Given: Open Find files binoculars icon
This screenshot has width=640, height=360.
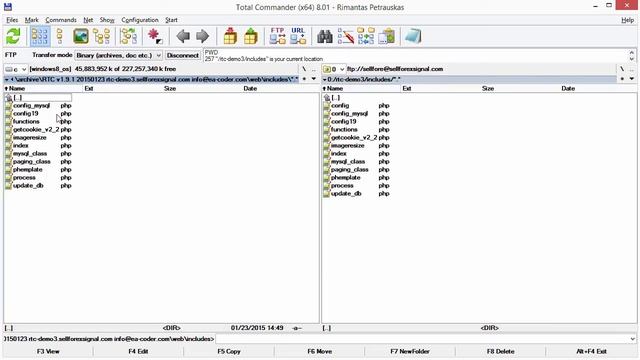Looking at the screenshot, I should tap(325, 36).
